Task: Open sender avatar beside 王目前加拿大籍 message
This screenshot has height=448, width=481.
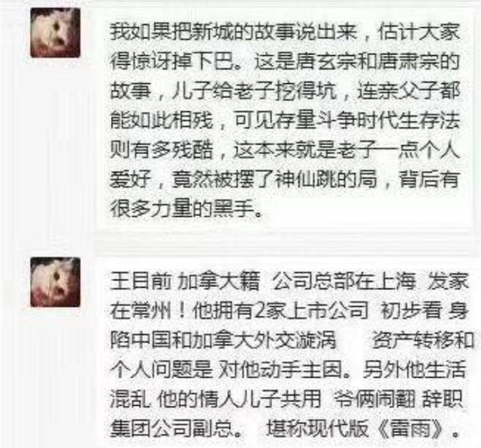Action: click(x=55, y=283)
